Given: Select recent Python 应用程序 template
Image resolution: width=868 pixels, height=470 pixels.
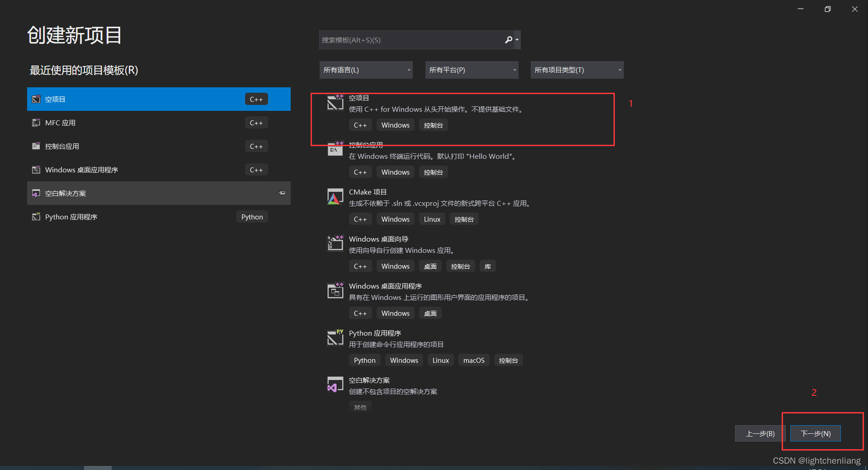Looking at the screenshot, I should [159, 217].
